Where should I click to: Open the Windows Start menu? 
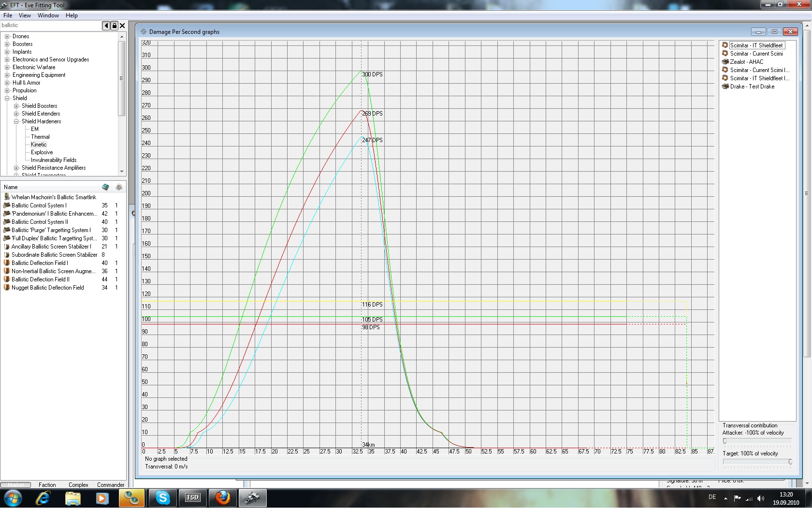[x=13, y=498]
